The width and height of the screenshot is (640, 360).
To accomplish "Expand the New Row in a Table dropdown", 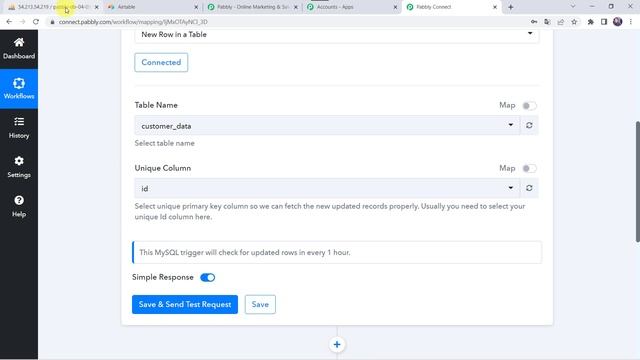I will [x=336, y=35].
